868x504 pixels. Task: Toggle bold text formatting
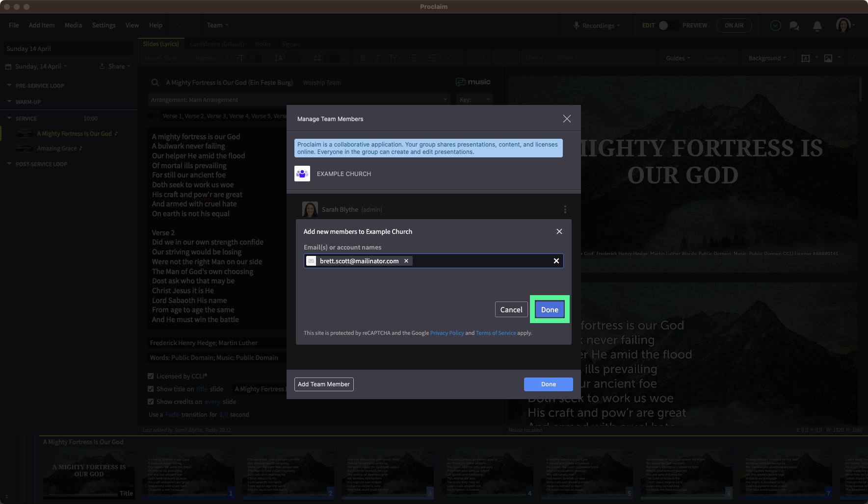[x=363, y=58]
